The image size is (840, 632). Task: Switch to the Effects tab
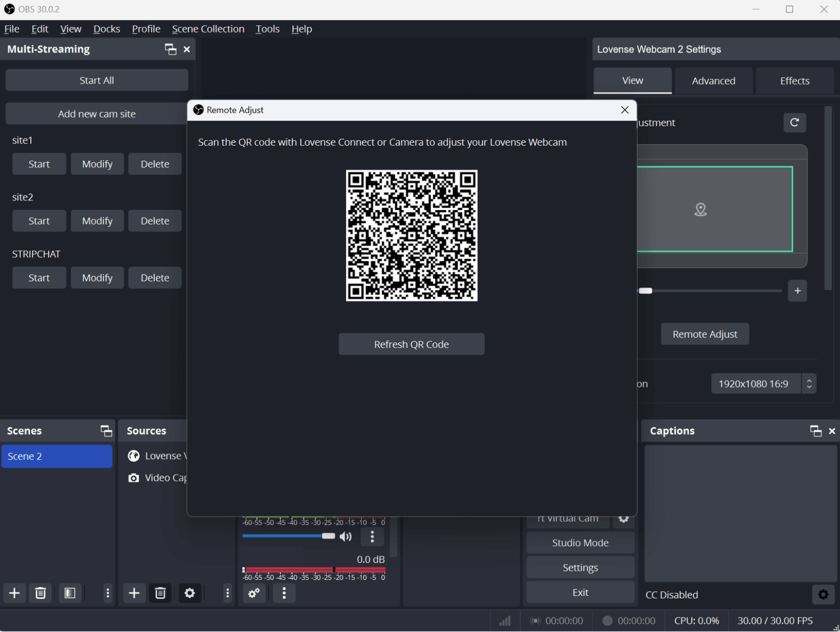(x=794, y=81)
